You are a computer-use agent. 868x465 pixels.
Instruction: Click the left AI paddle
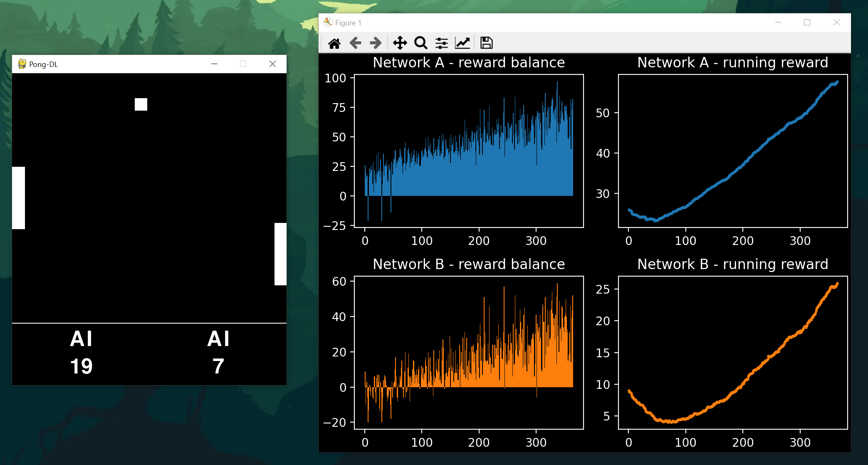(x=19, y=198)
